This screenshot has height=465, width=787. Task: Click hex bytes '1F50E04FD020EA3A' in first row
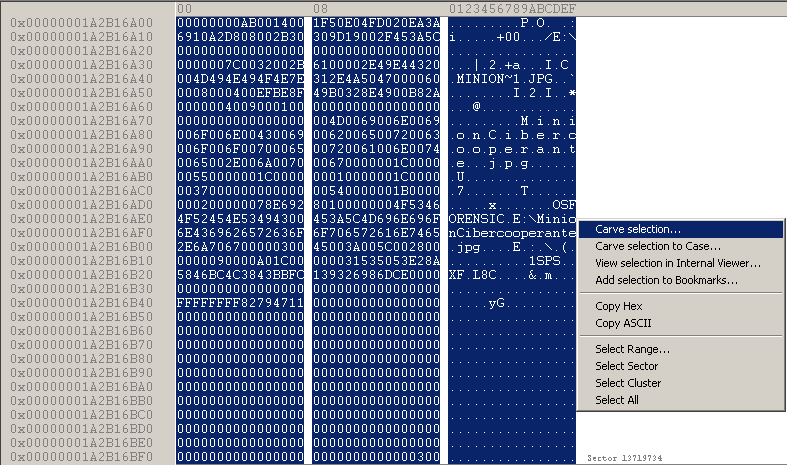click(376, 22)
